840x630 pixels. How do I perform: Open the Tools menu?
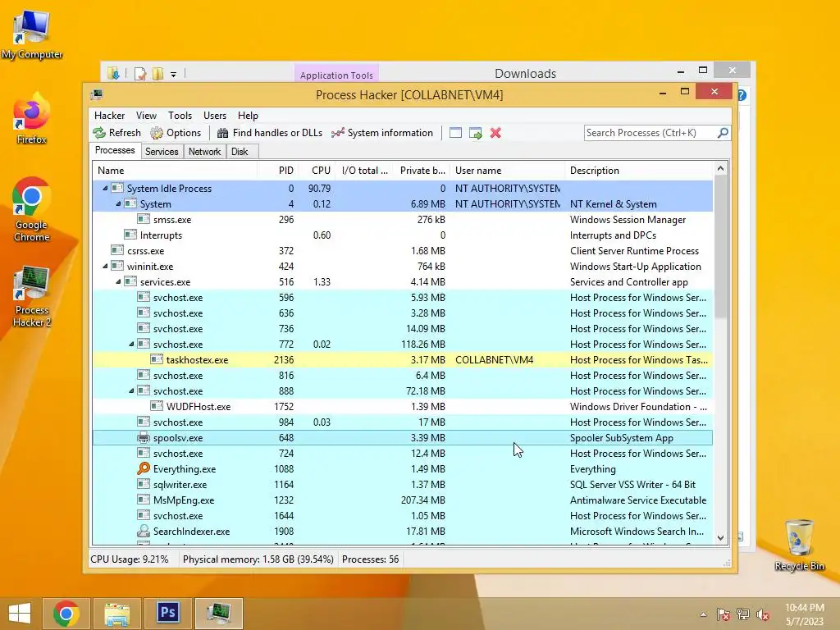pyautogui.click(x=180, y=116)
